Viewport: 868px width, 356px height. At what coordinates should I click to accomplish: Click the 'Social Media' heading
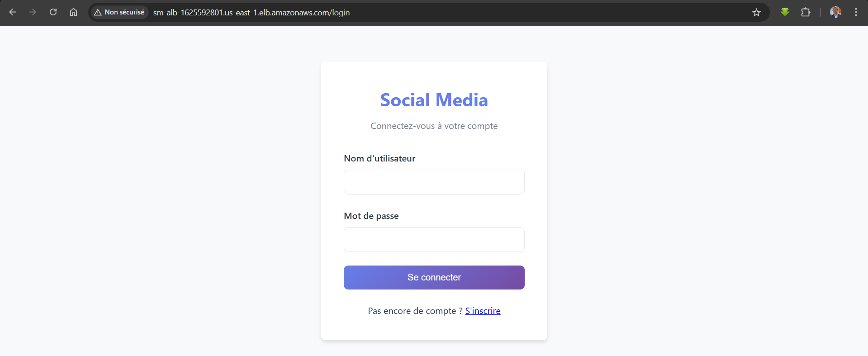[434, 100]
